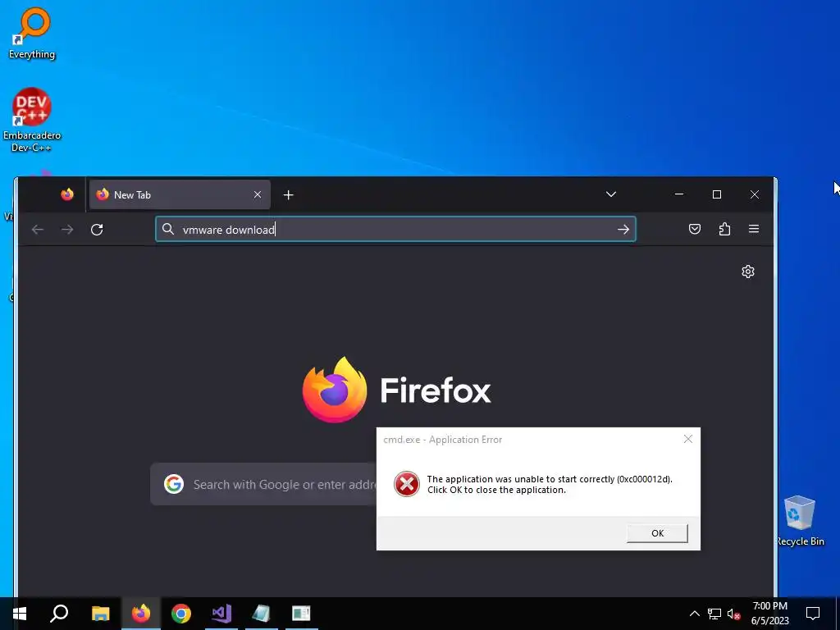Open the network status tray icon
The width and height of the screenshot is (840, 630).
(x=714, y=614)
